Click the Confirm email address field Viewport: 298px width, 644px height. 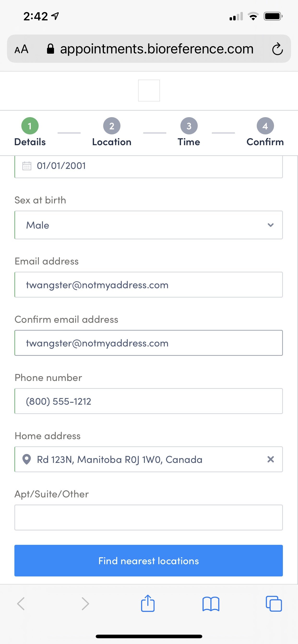pos(149,343)
